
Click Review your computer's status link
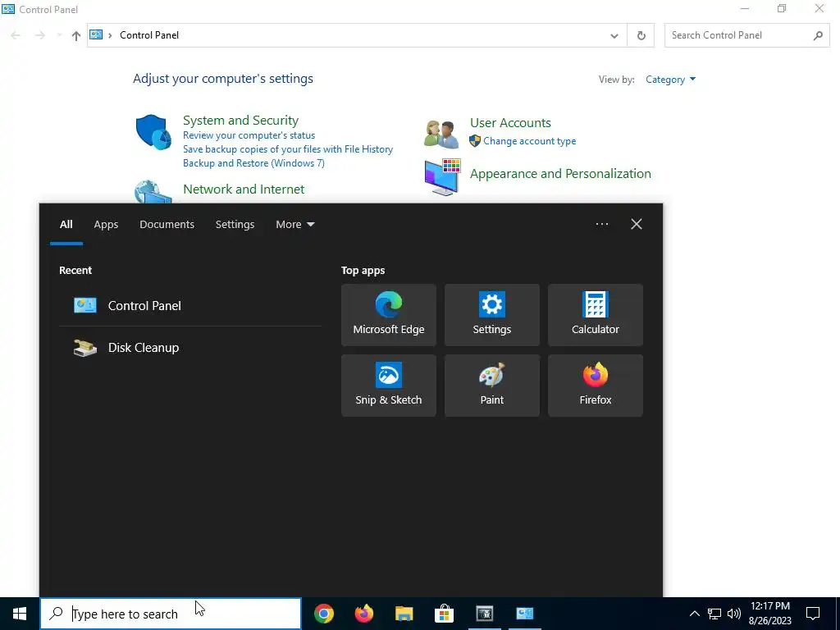point(249,135)
